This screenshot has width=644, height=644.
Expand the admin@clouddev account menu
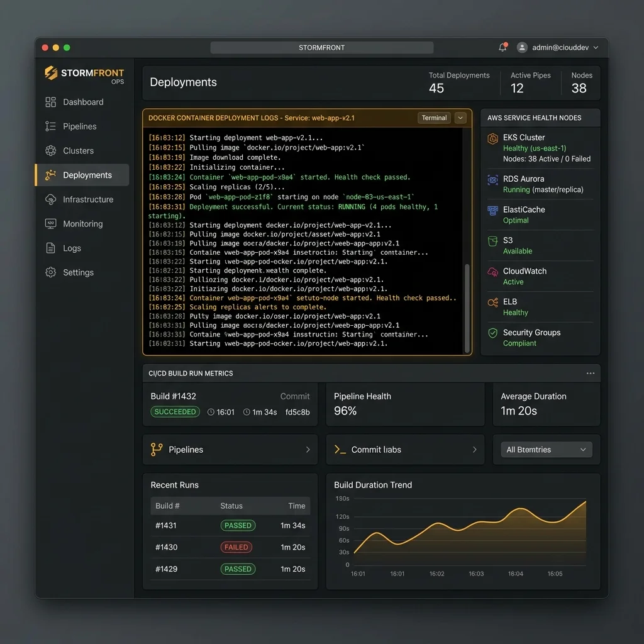click(x=596, y=48)
